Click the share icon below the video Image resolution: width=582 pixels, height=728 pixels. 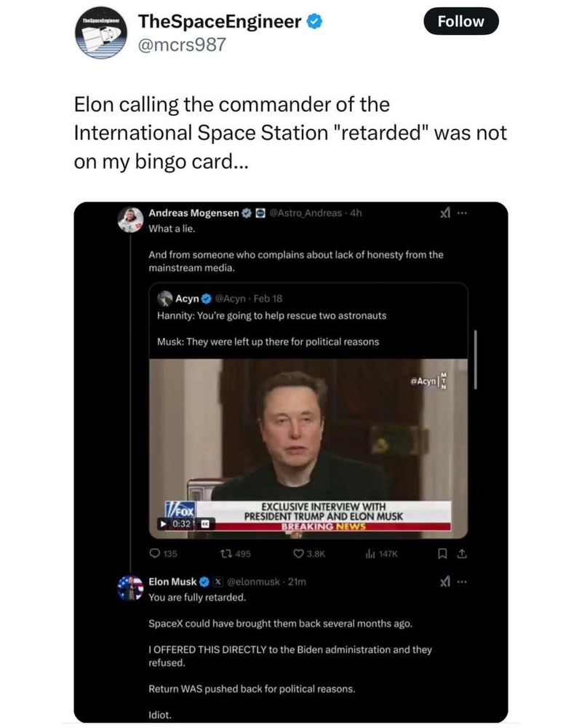pyautogui.click(x=461, y=553)
